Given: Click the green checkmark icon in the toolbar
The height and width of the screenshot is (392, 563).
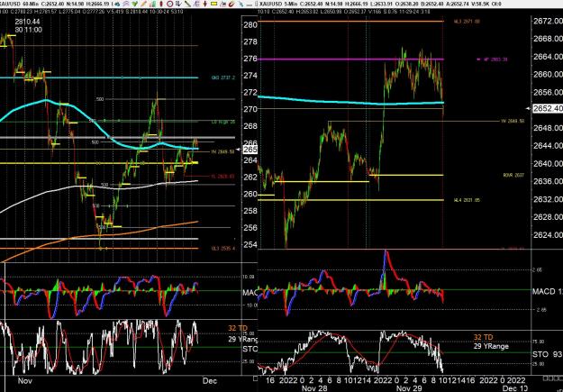Looking at the screenshot, I should coord(134,4).
